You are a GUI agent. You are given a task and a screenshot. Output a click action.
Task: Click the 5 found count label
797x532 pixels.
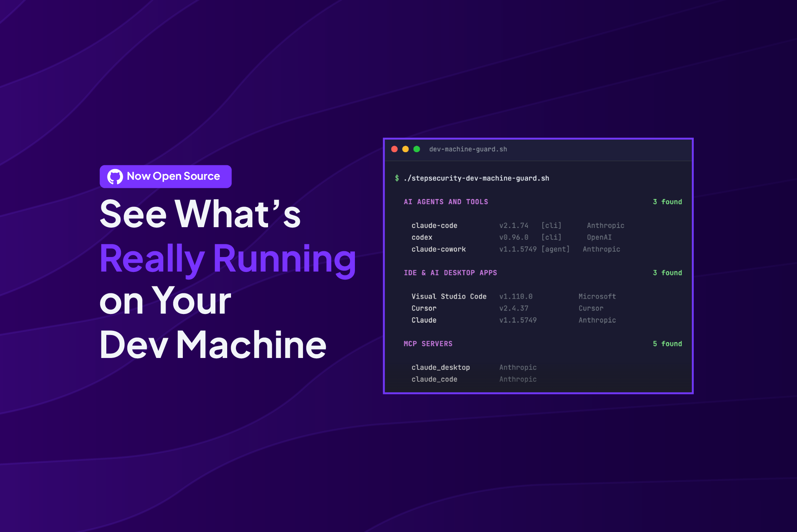(x=667, y=344)
